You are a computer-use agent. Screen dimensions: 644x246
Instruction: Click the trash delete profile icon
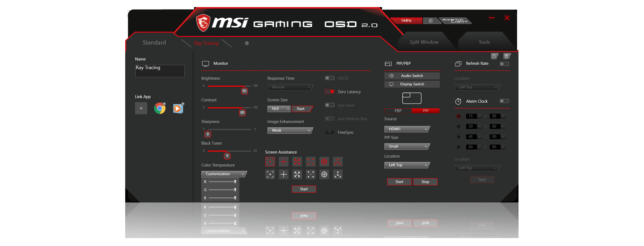coord(507,56)
